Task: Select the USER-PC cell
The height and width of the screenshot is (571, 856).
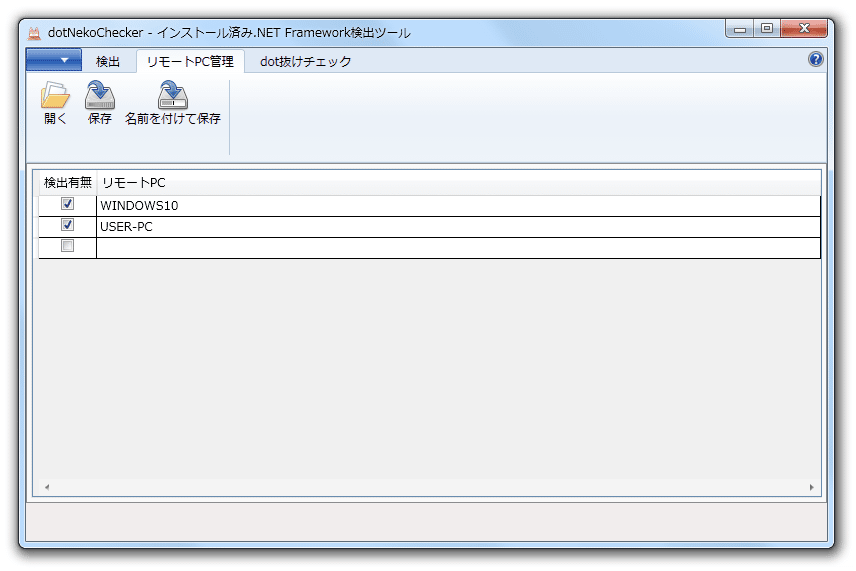Action: click(x=459, y=227)
